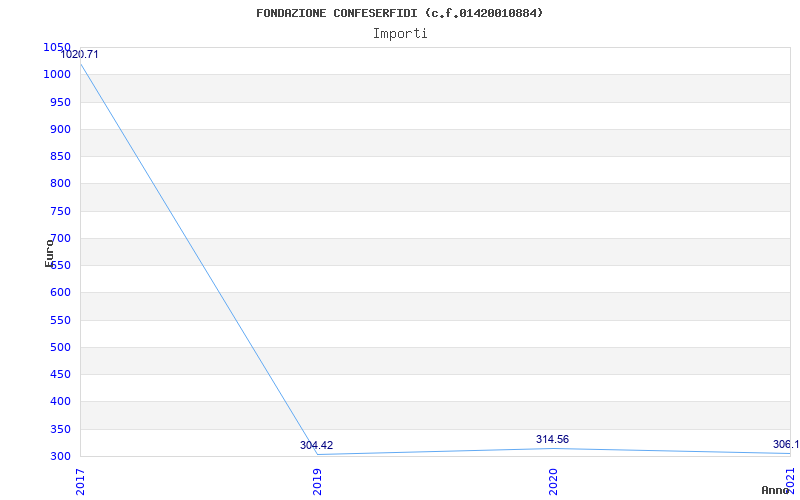Click the line's data point at 2019
This screenshot has width=800, height=500.
pos(317,454)
